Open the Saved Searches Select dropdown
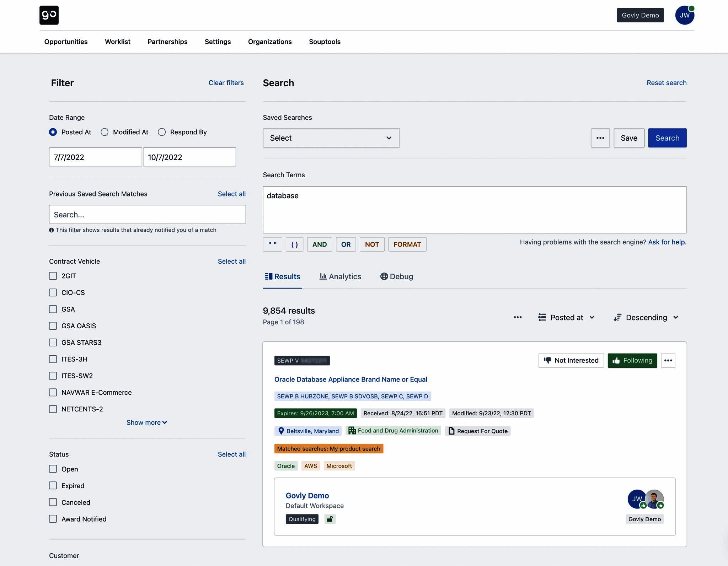Screen dimensions: 728x566 [331, 138]
